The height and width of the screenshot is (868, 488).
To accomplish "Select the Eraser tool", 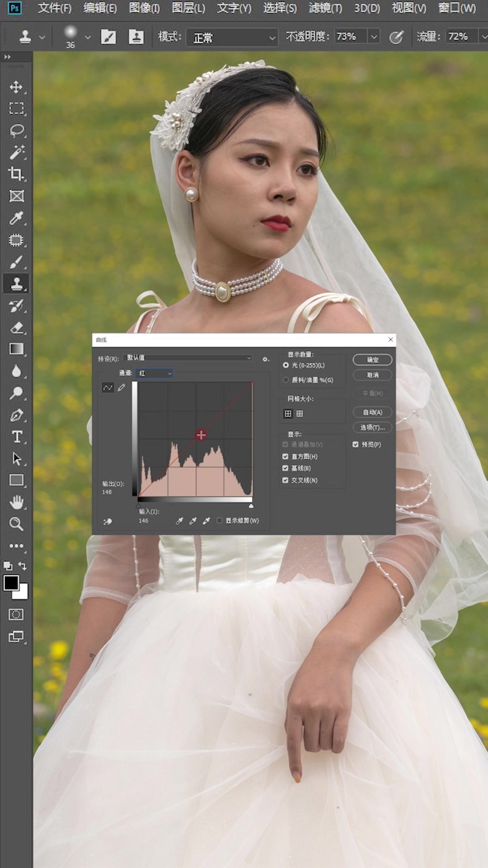I will point(16,327).
